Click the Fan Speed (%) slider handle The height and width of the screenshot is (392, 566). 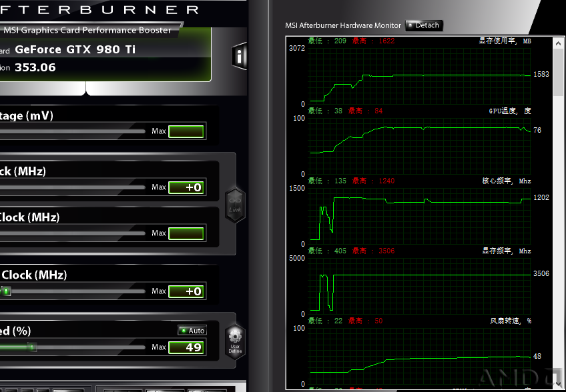click(x=32, y=347)
